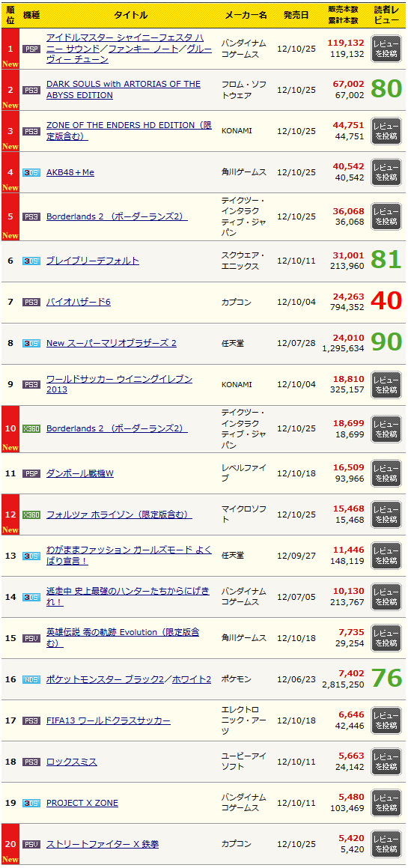
Task: Click the cumulative sales figure 2,815,250
Action: coord(343,685)
